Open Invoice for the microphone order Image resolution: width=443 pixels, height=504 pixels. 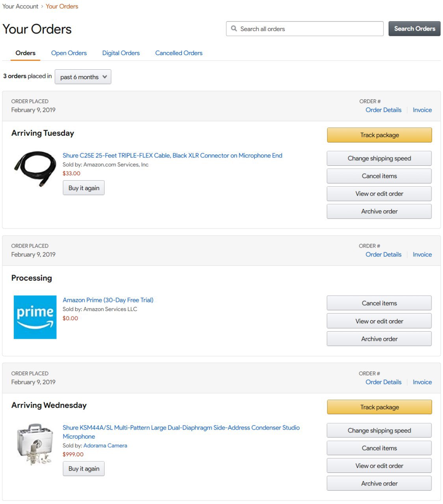(x=422, y=382)
